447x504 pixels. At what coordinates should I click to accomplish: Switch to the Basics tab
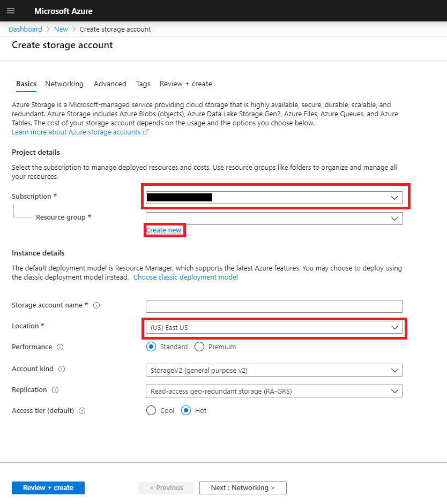pos(26,84)
